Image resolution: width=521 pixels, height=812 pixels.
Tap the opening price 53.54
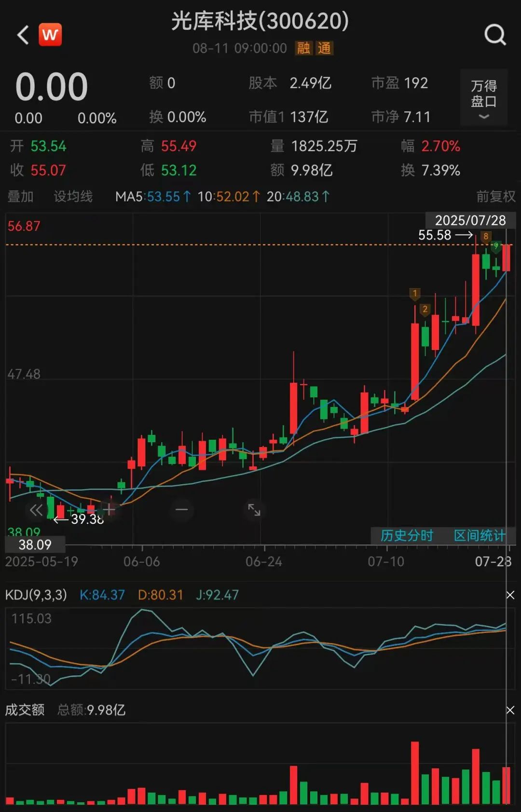pos(48,146)
